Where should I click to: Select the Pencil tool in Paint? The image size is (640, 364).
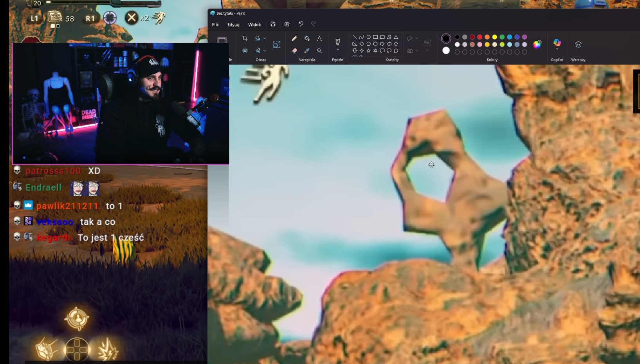pos(294,38)
